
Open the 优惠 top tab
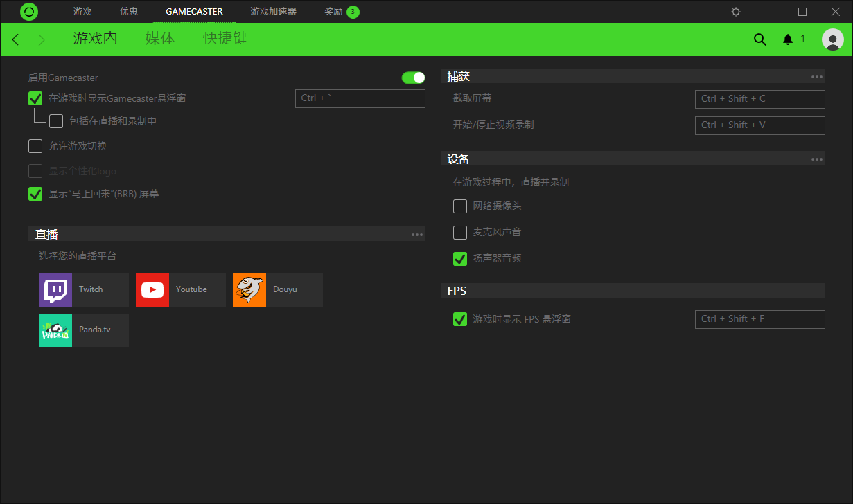[129, 12]
